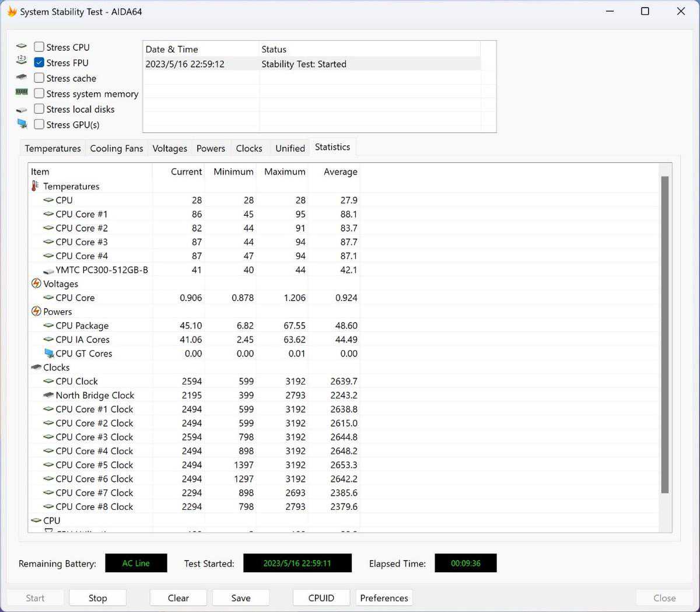Switch to the Temperatures tab
700x612 pixels.
click(52, 148)
